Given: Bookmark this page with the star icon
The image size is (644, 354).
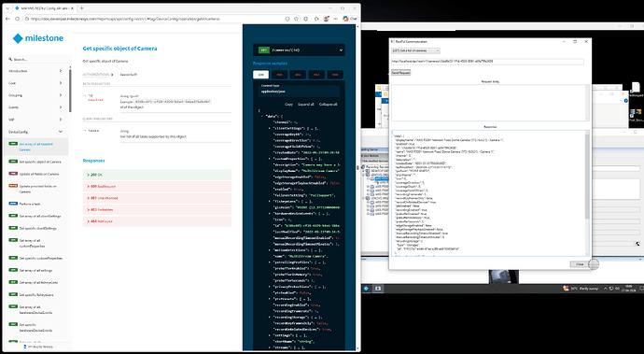Looking at the screenshot, I should pos(296,19).
